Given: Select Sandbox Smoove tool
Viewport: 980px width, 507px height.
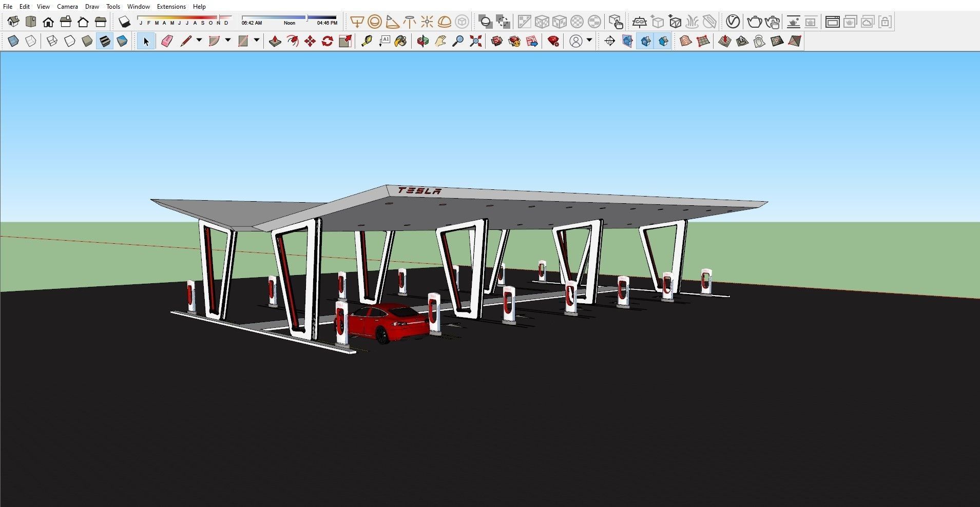Looking at the screenshot, I should click(x=724, y=41).
